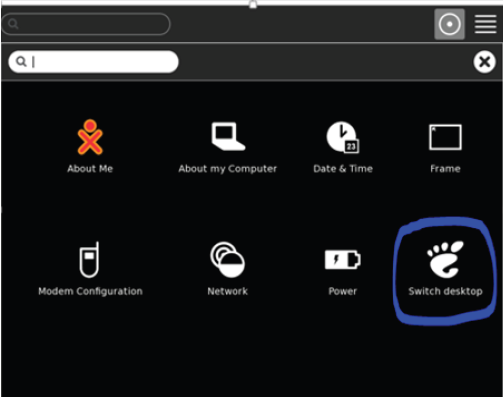504x398 pixels.
Task: Open the Modem Configuration phone icon
Action: [x=89, y=260]
